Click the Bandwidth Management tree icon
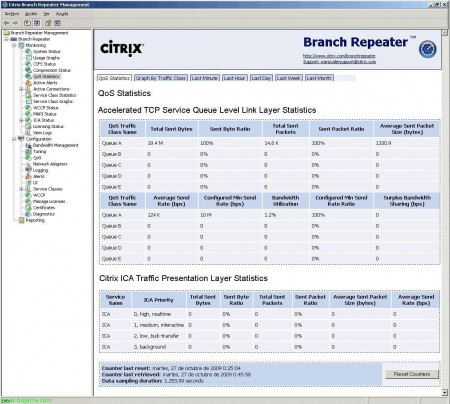This screenshot has height=404, width=450. tap(28, 145)
